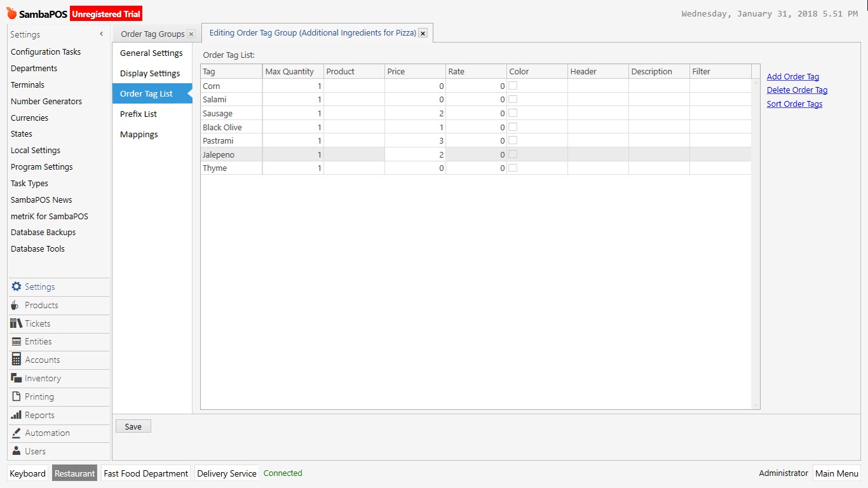Open the Reports bar chart icon
Image resolution: width=868 pixels, height=488 pixels.
16,415
